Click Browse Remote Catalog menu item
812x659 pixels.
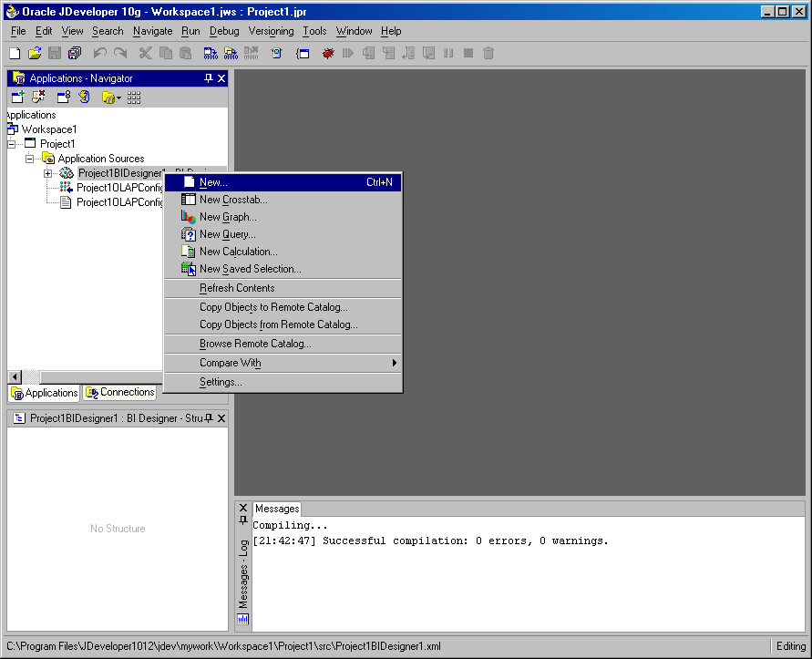tap(283, 344)
